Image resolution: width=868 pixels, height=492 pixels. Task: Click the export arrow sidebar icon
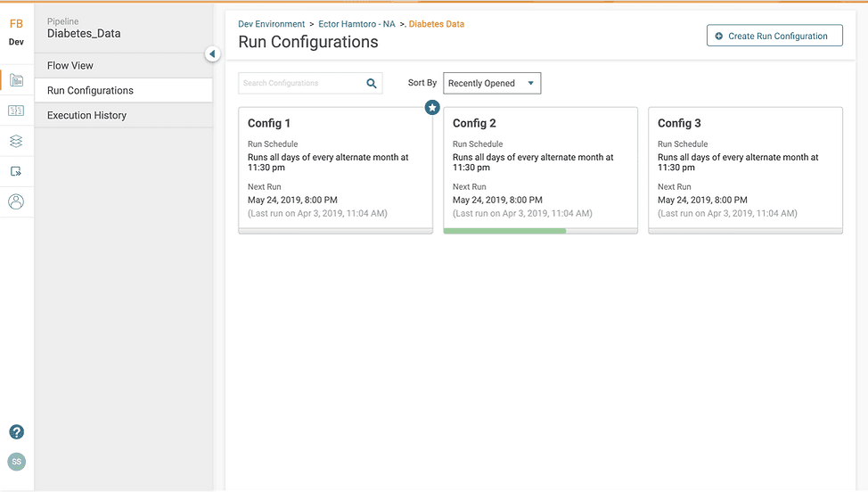[16, 171]
